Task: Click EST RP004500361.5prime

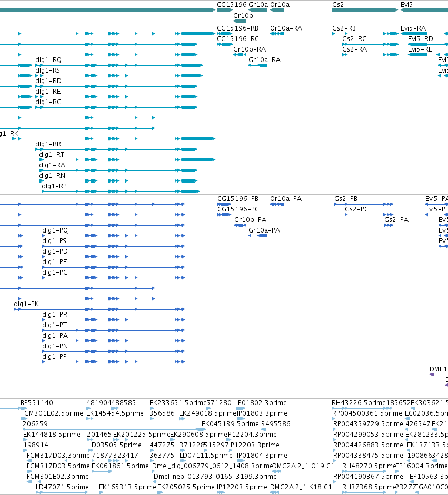Action: pos(367,413)
